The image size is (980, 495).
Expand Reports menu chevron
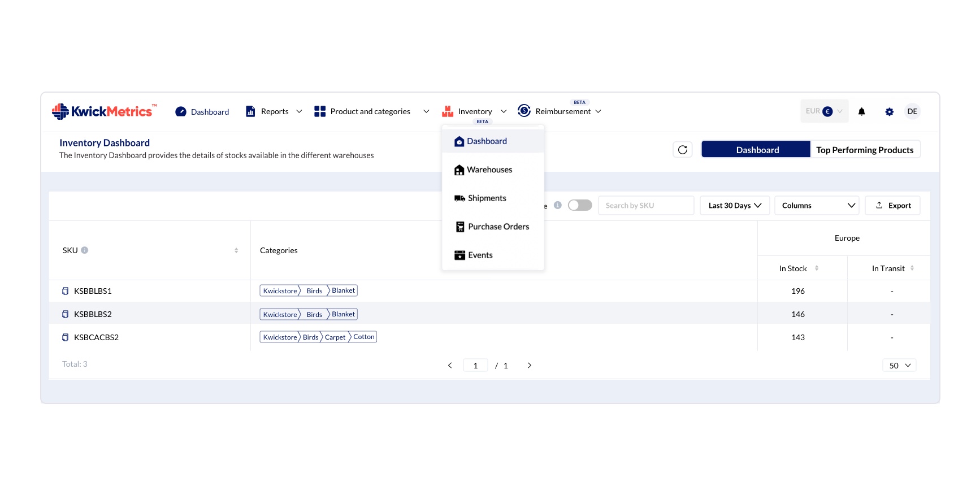[299, 111]
